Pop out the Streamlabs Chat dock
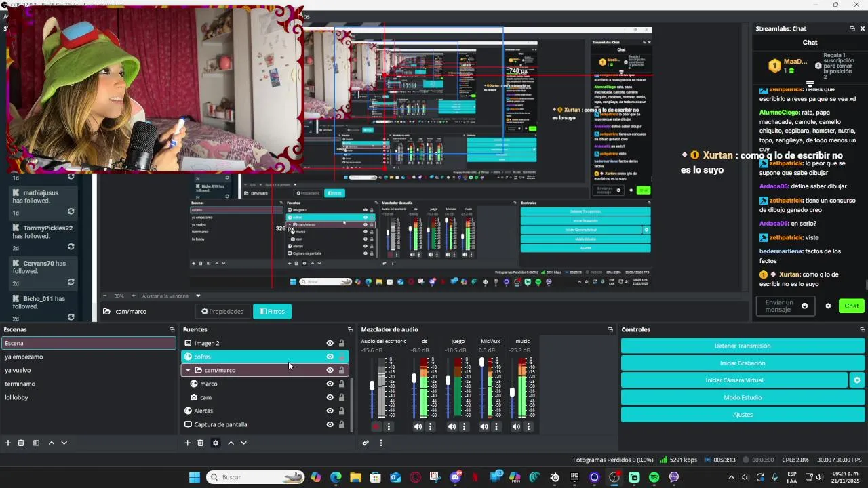The width and height of the screenshot is (868, 488). pyautogui.click(x=852, y=28)
